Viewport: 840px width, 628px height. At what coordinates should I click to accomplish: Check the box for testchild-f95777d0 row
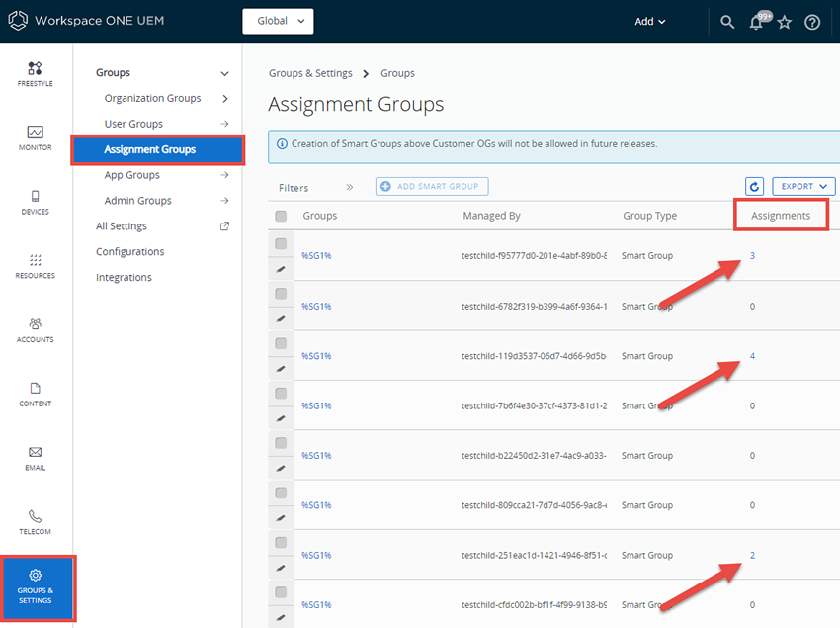coord(281,244)
